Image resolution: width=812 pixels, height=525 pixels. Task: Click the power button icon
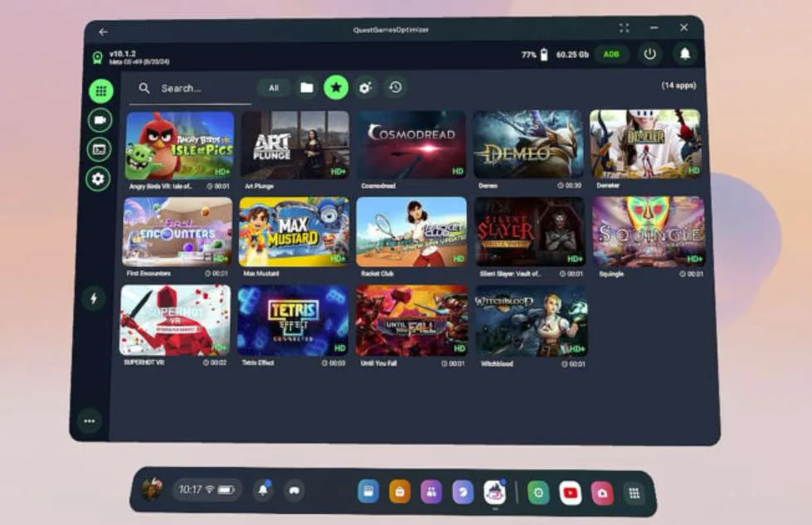pyautogui.click(x=650, y=54)
